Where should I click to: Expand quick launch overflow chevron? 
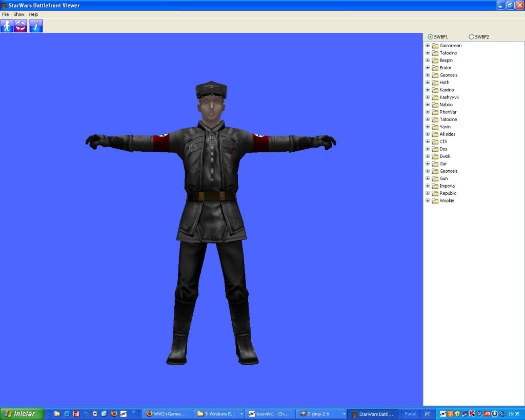pyautogui.click(x=133, y=412)
